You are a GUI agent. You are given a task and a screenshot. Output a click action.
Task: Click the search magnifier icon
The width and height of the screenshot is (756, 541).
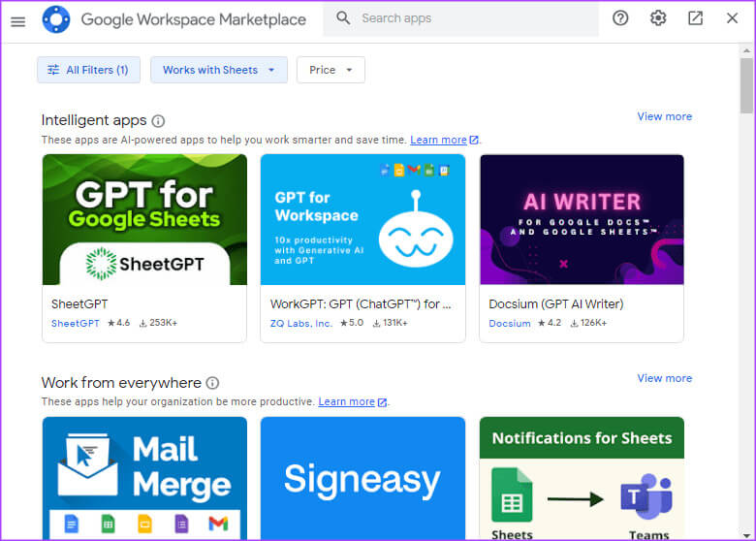(x=343, y=18)
